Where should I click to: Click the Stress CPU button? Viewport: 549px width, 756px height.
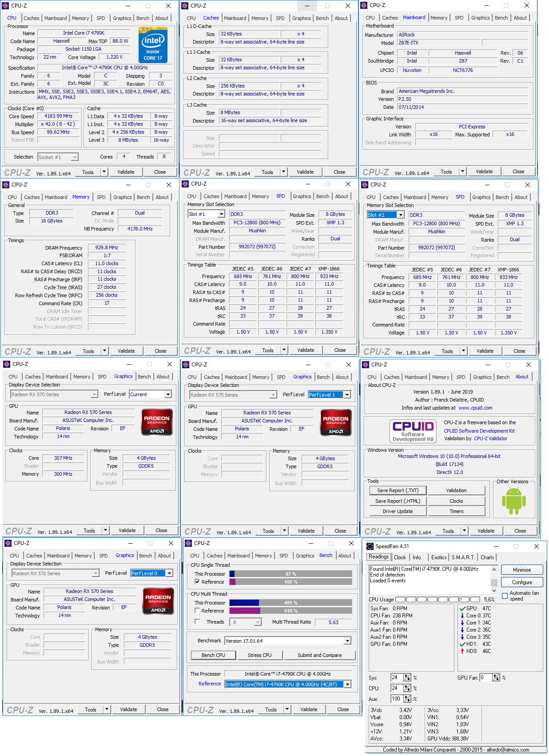[260, 655]
